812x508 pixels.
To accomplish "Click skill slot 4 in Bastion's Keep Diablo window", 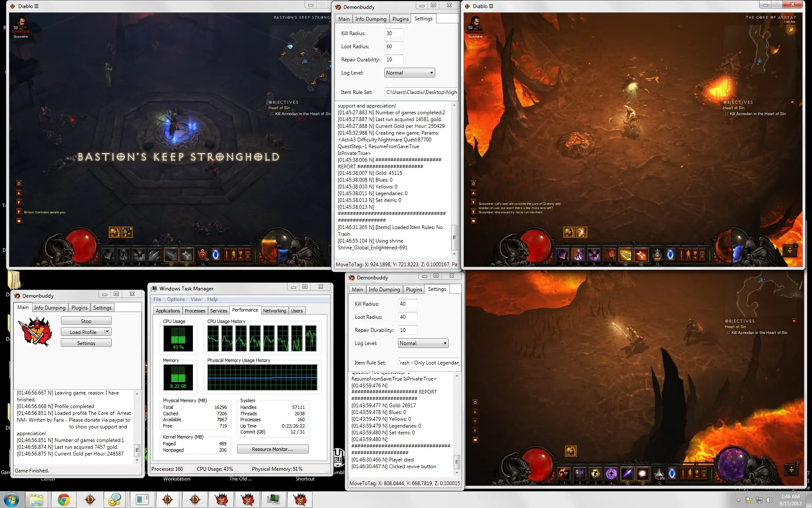I will [x=154, y=254].
